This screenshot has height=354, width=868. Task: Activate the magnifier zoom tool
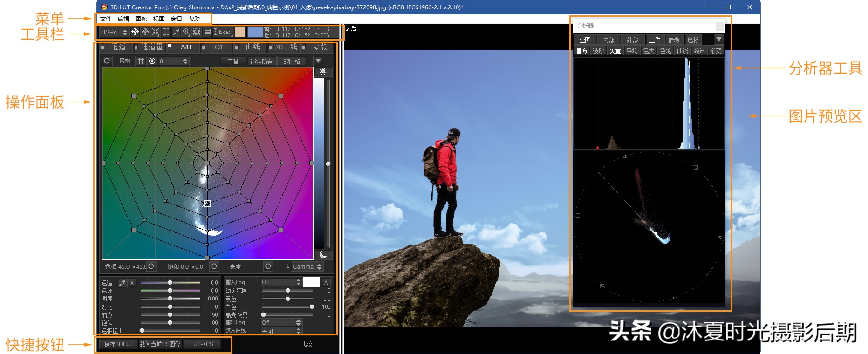coord(186,32)
